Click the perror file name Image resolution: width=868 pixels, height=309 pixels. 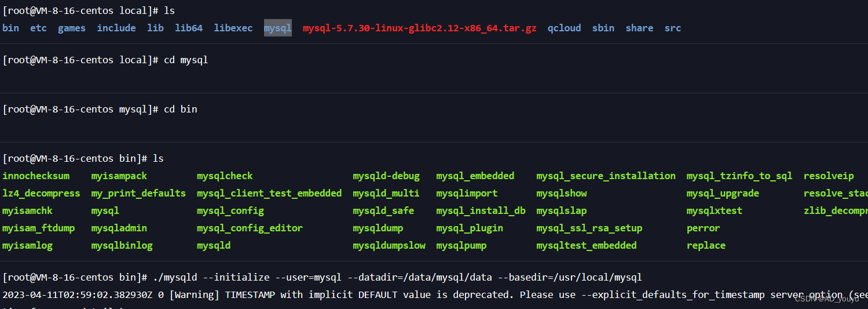[x=704, y=228]
